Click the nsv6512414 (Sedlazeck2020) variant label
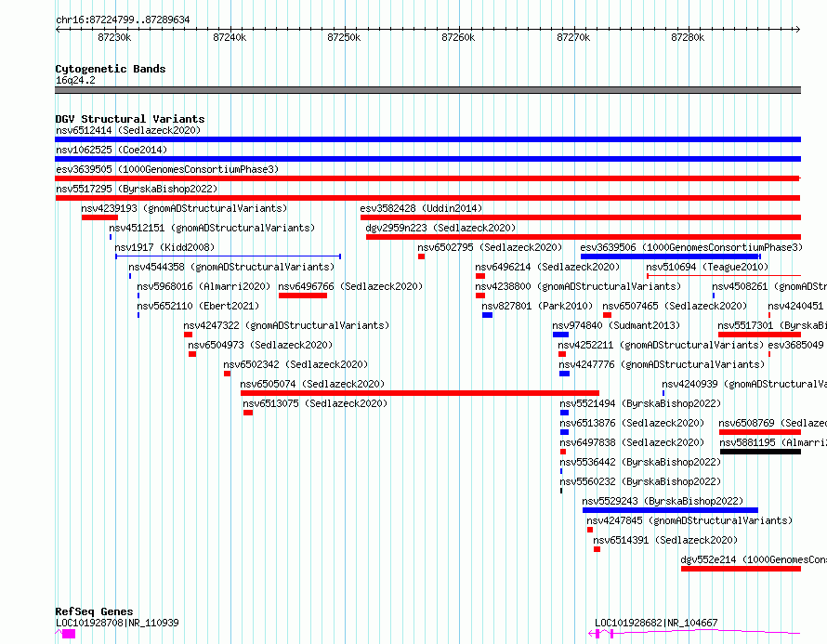 pos(128,130)
